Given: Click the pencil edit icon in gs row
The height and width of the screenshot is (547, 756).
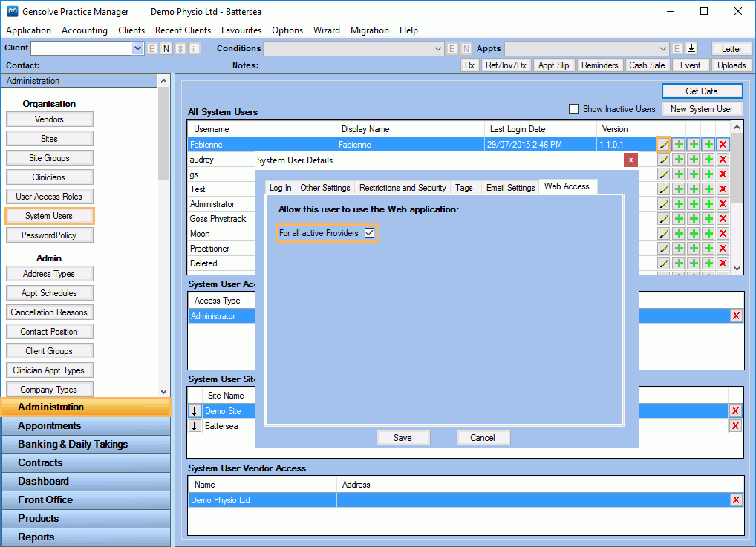Looking at the screenshot, I should click(663, 174).
